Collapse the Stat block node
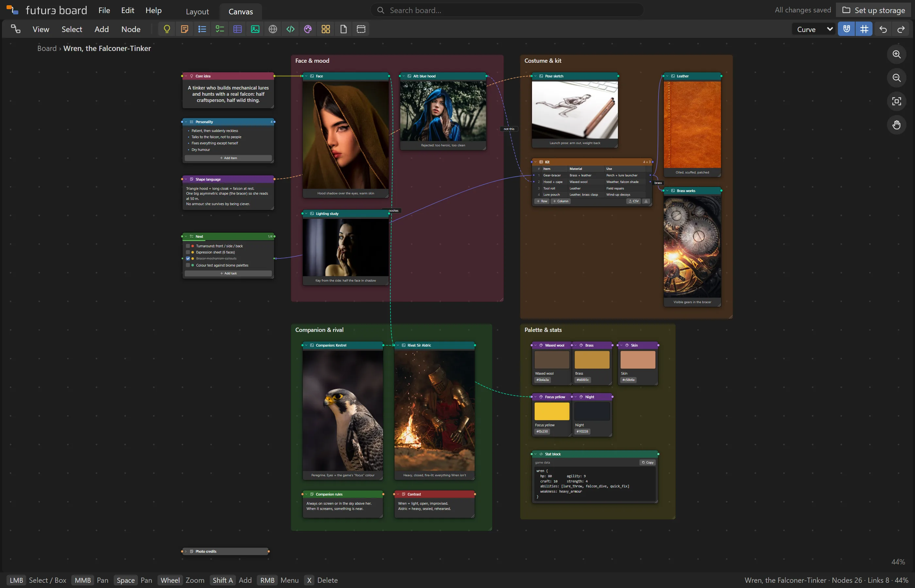Viewport: 915px width, 588px height. click(535, 454)
